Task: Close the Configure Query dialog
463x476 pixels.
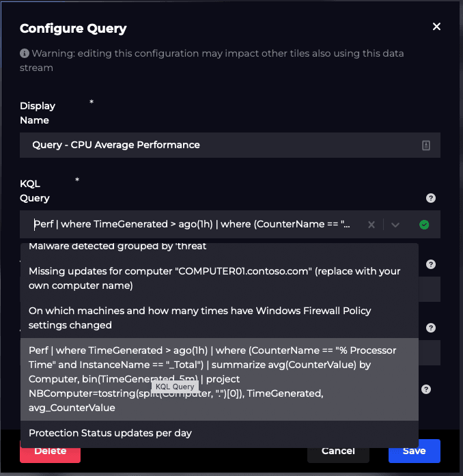Action: click(436, 27)
